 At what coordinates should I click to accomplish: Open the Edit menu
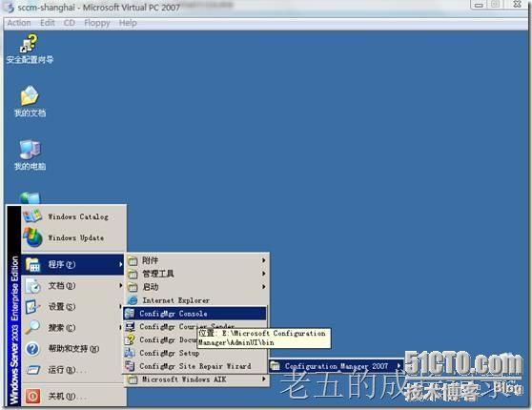click(47, 23)
